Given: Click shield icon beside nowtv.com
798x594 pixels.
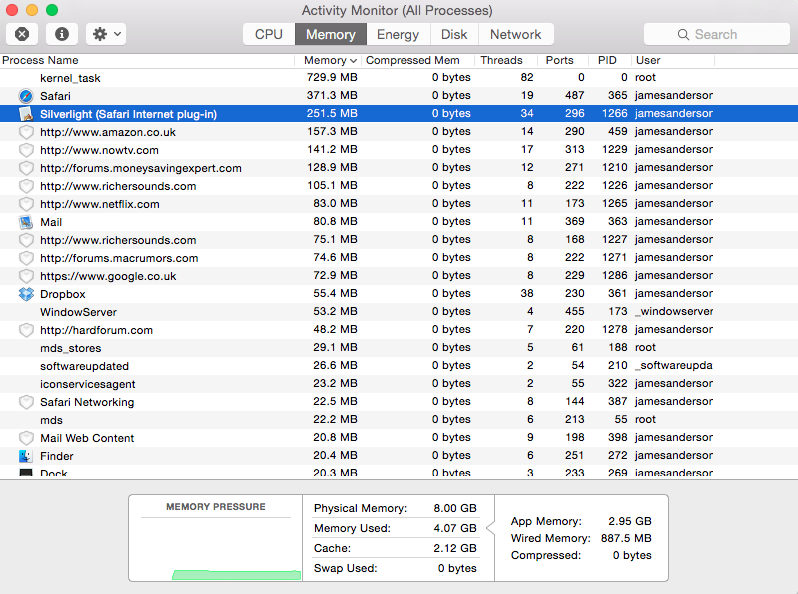Looking at the screenshot, I should click(26, 150).
